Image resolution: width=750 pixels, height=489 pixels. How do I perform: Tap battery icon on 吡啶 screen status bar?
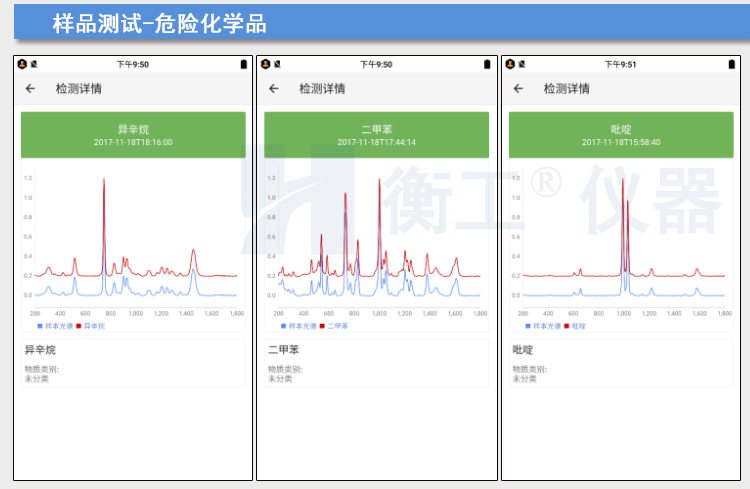[731, 64]
